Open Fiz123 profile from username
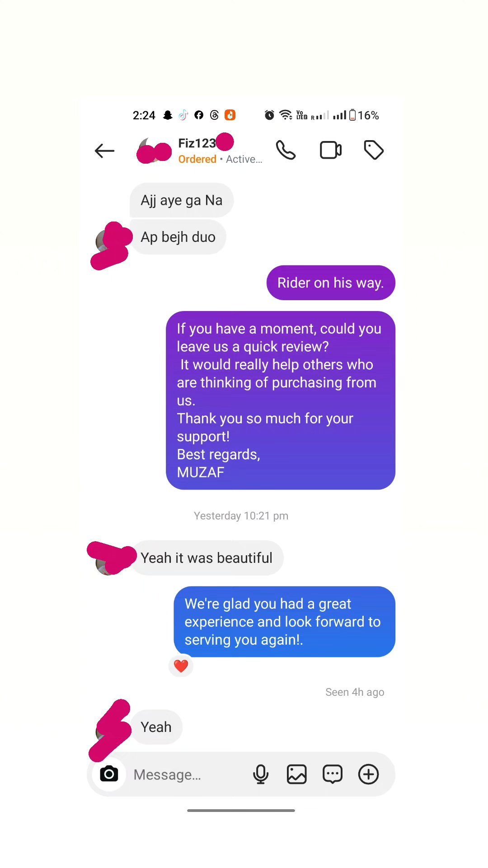488x868 pixels. (197, 143)
